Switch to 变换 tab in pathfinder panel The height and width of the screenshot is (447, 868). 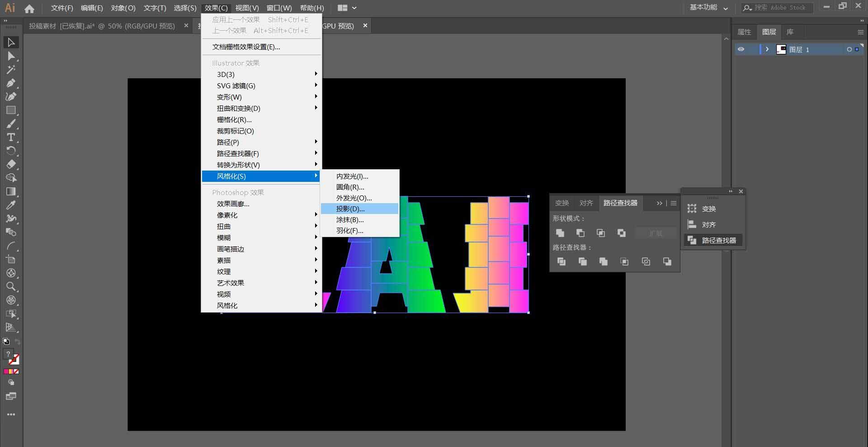[562, 203]
